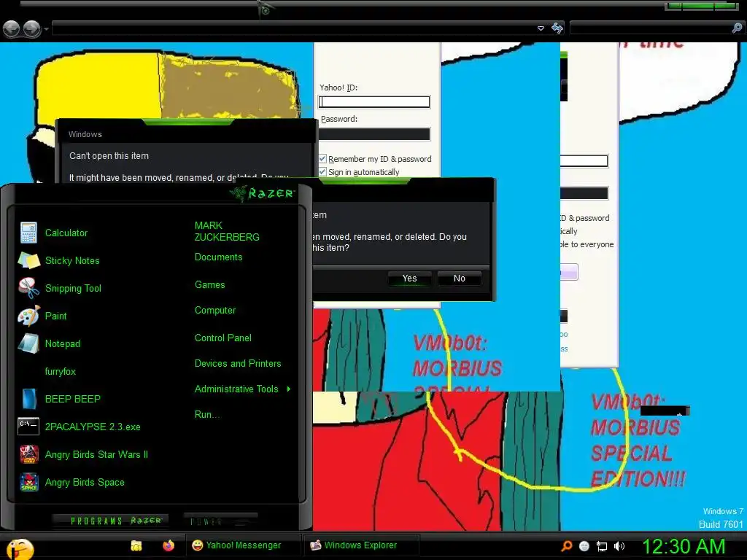Launch Sticky Notes via its icon
The height and width of the screenshot is (560, 747).
28,260
